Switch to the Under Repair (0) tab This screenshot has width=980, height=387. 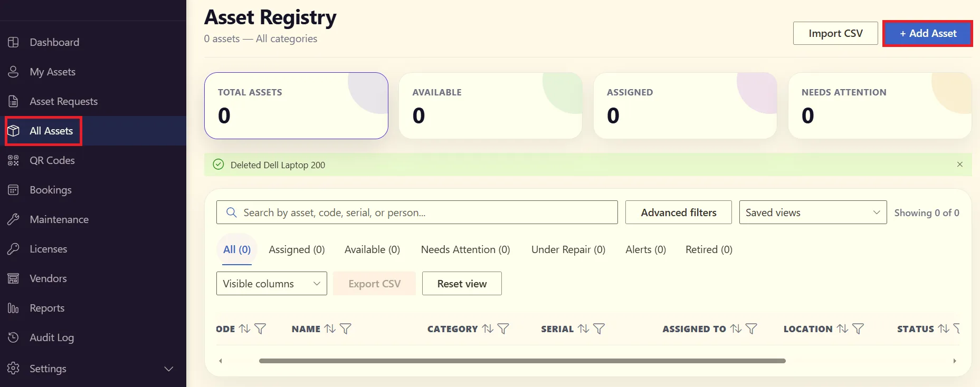[568, 249]
